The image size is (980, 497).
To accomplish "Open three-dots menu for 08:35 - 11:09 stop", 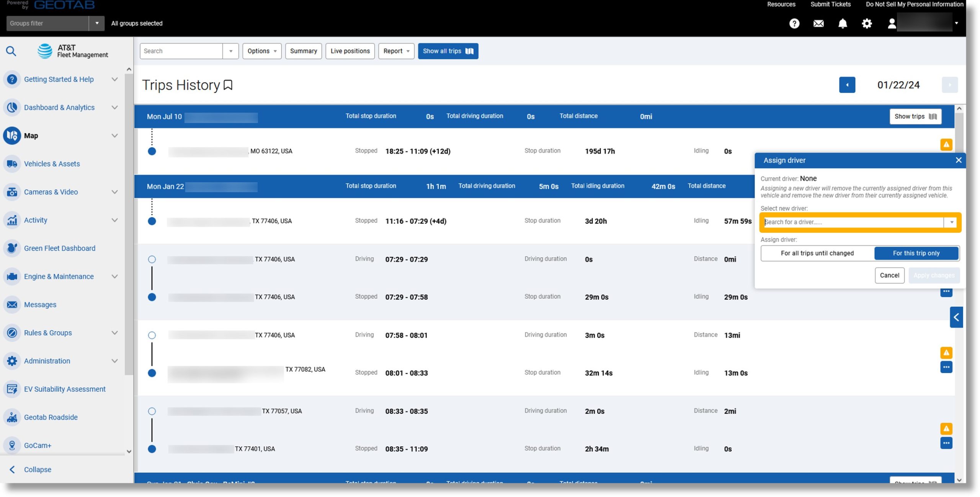I will point(946,443).
